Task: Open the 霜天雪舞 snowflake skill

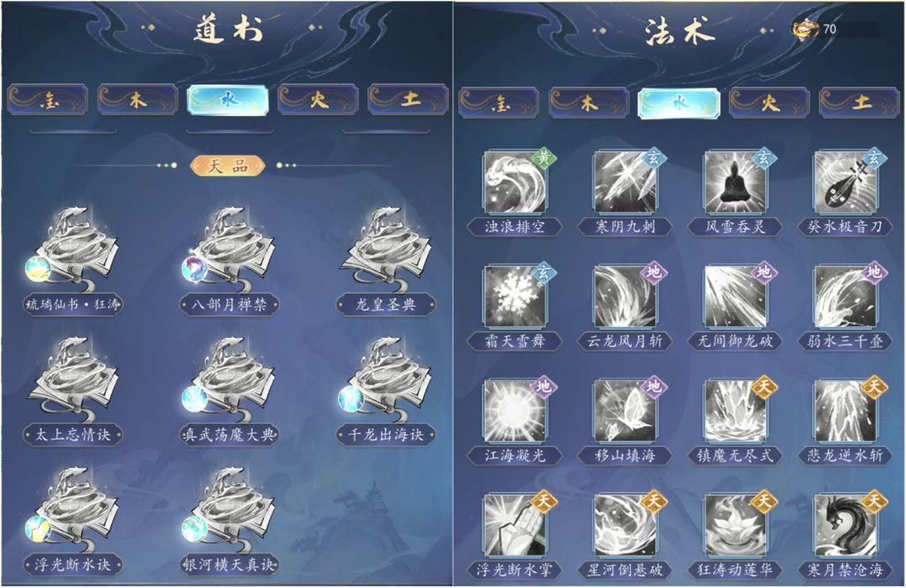Action: tap(514, 297)
